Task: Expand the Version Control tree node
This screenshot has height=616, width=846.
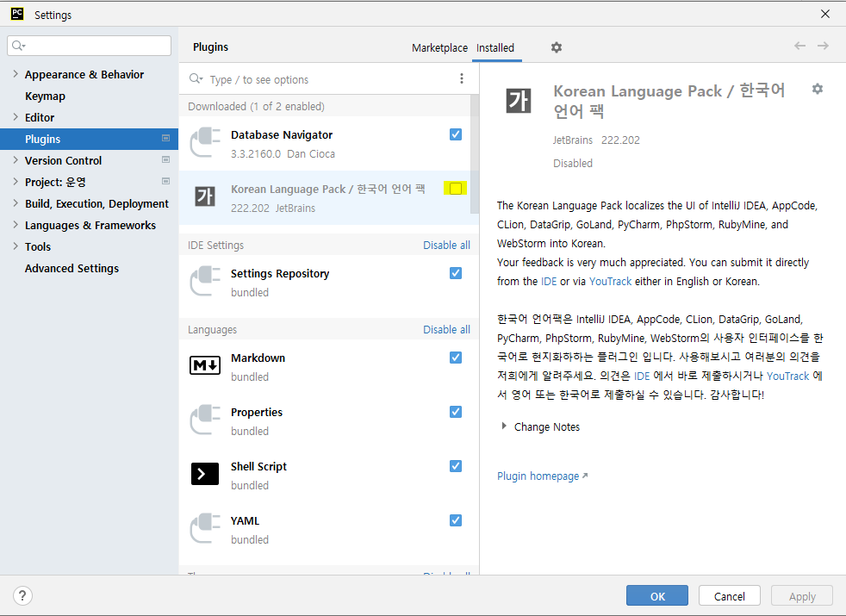Action: pyautogui.click(x=16, y=160)
